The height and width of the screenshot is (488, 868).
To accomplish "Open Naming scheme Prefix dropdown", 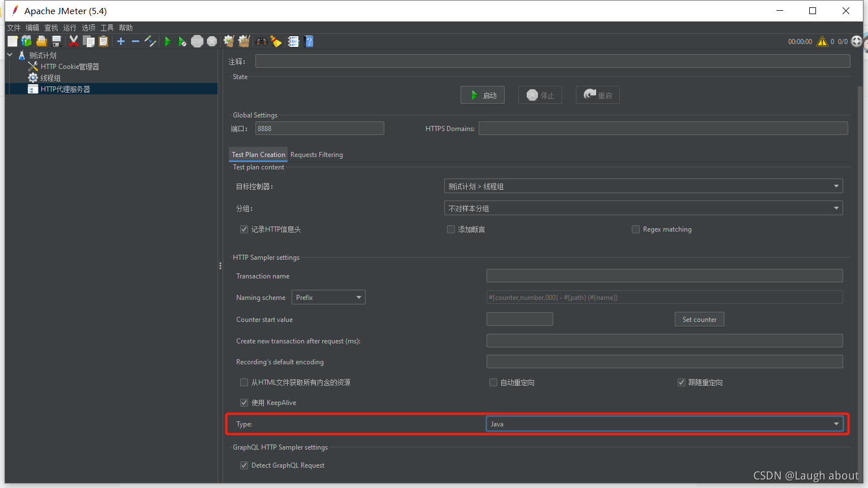I will tap(328, 297).
